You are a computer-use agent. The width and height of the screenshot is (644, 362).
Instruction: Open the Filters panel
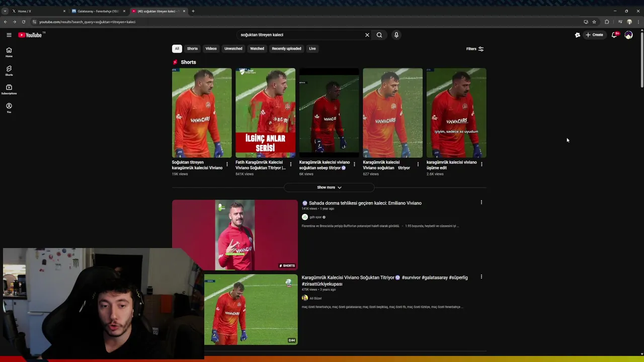(x=475, y=49)
